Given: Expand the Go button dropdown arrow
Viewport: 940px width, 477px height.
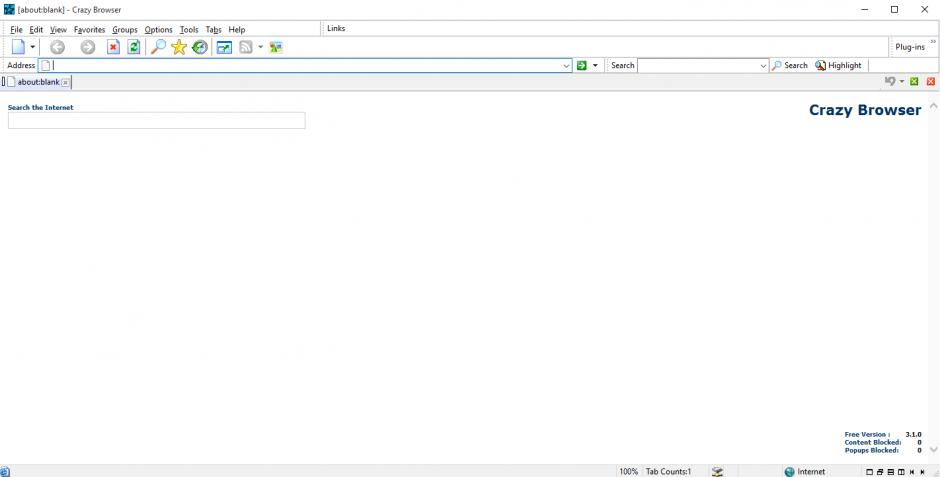Looking at the screenshot, I should click(595, 65).
